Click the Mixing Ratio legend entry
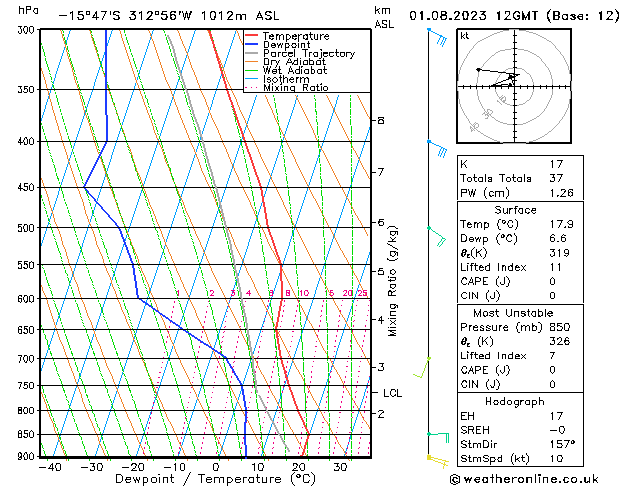The height and width of the screenshot is (486, 629). point(295,88)
